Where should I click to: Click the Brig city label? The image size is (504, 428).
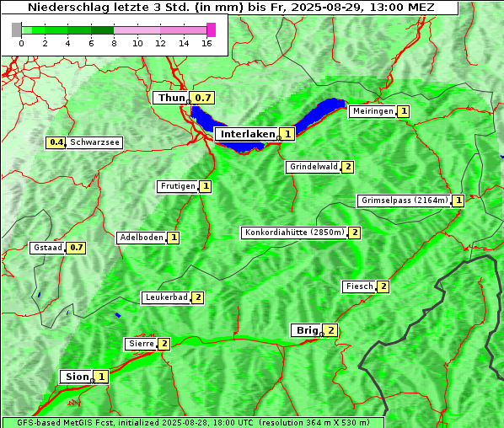pyautogui.click(x=307, y=330)
